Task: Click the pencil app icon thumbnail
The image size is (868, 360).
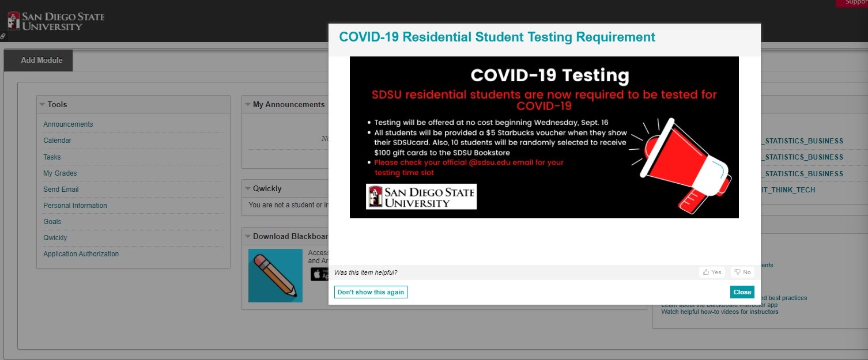Action: coord(275,275)
